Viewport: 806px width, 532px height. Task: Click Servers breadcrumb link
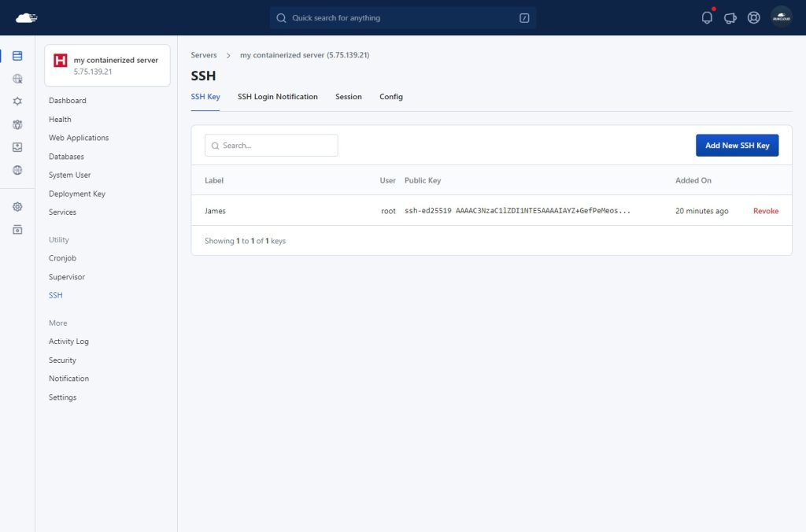(x=204, y=55)
